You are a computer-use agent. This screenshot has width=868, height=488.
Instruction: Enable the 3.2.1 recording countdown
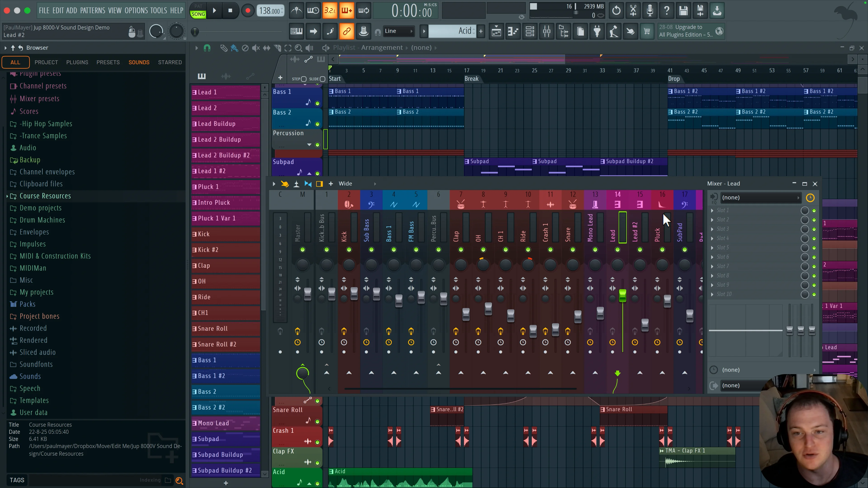coord(330,10)
